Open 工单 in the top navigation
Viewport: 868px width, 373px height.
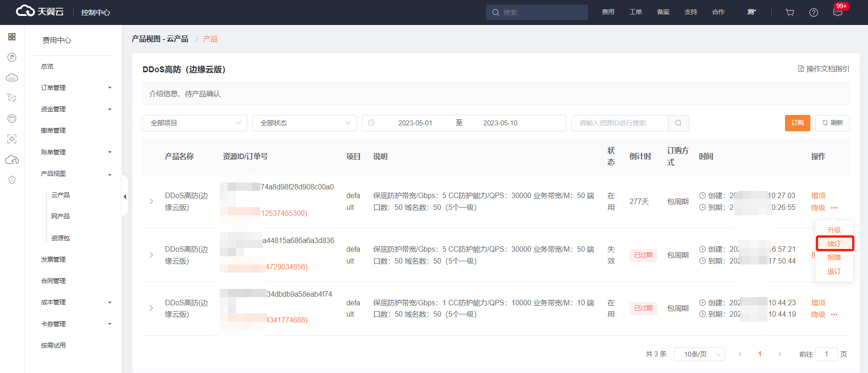(x=636, y=12)
